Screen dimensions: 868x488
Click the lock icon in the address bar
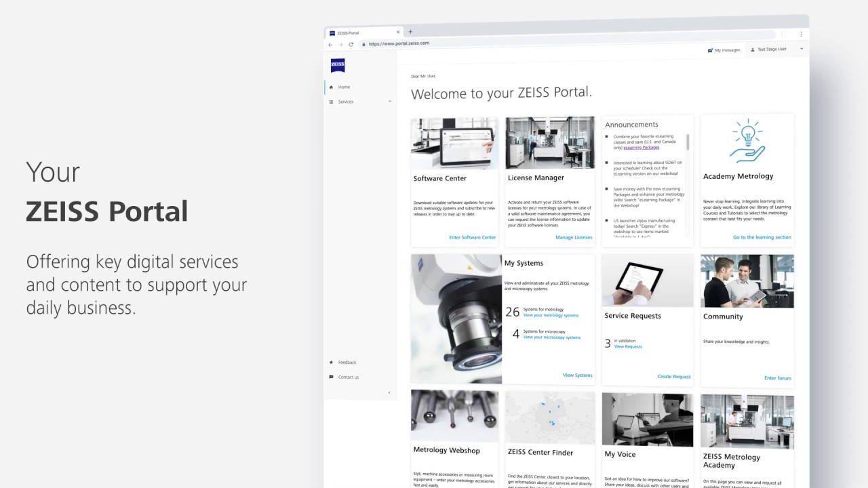click(364, 44)
